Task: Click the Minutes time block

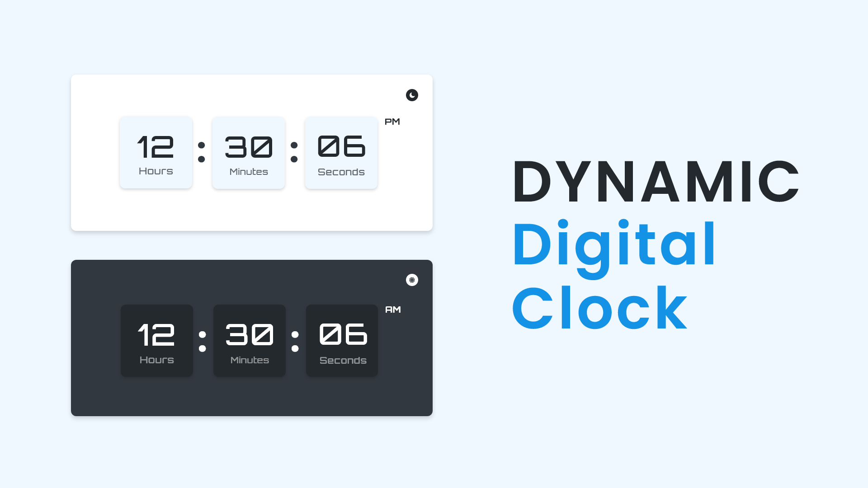Action: click(248, 153)
